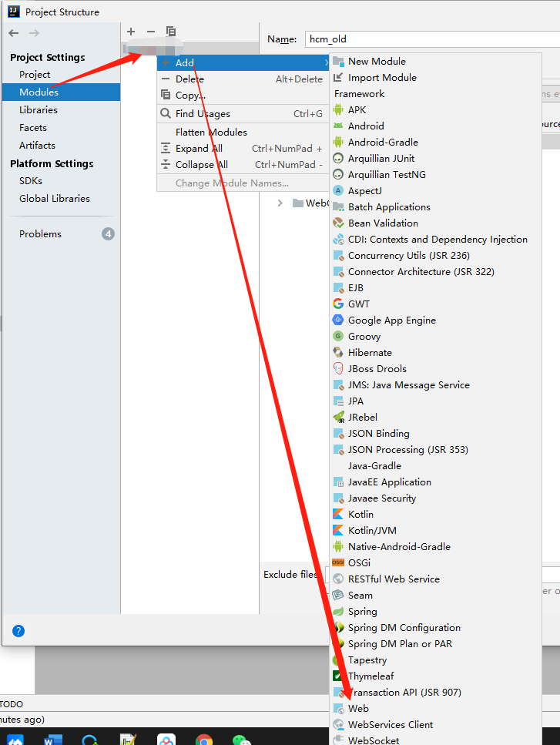
Task: Click the Seam framework icon
Action: pos(338,595)
